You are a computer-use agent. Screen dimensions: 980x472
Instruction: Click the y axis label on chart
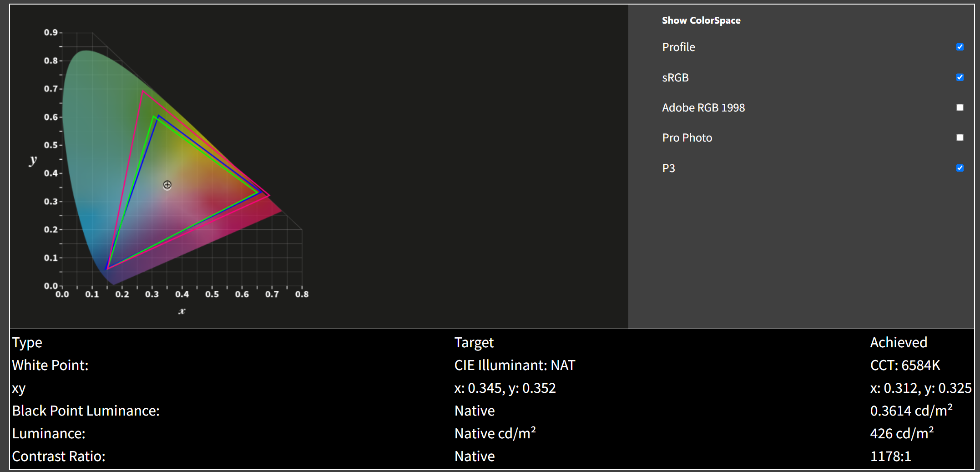[33, 160]
